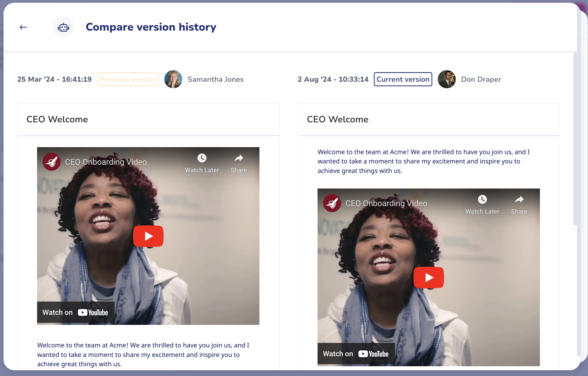
Task: Click the vertical scrollbar on right edge
Action: click(575, 139)
